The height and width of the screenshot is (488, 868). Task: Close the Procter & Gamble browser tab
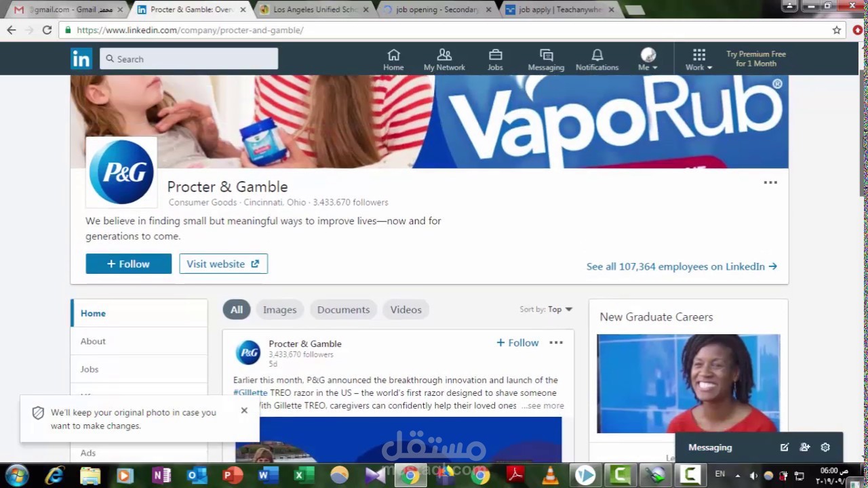243,9
